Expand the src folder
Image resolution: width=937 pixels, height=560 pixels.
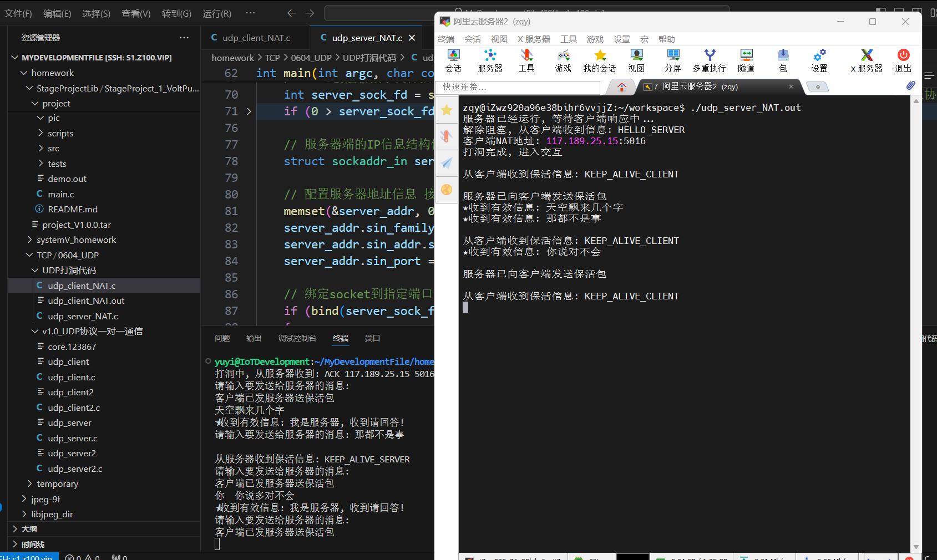tap(40, 148)
